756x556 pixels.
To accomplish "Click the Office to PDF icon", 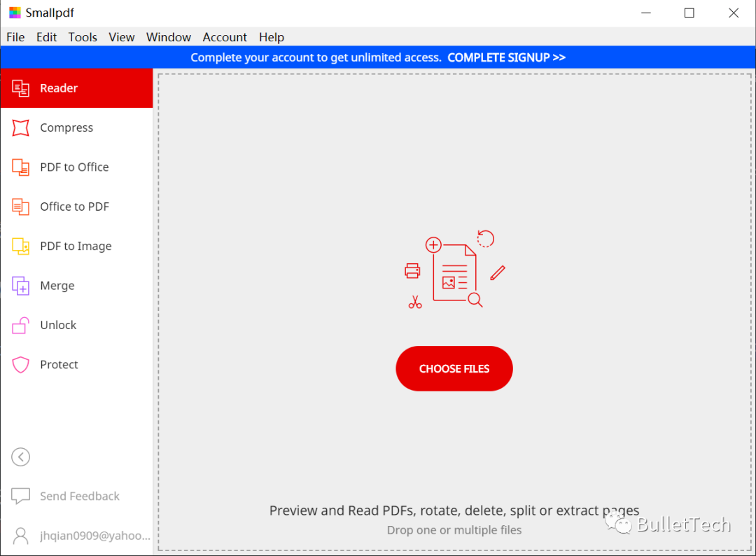I will [20, 207].
